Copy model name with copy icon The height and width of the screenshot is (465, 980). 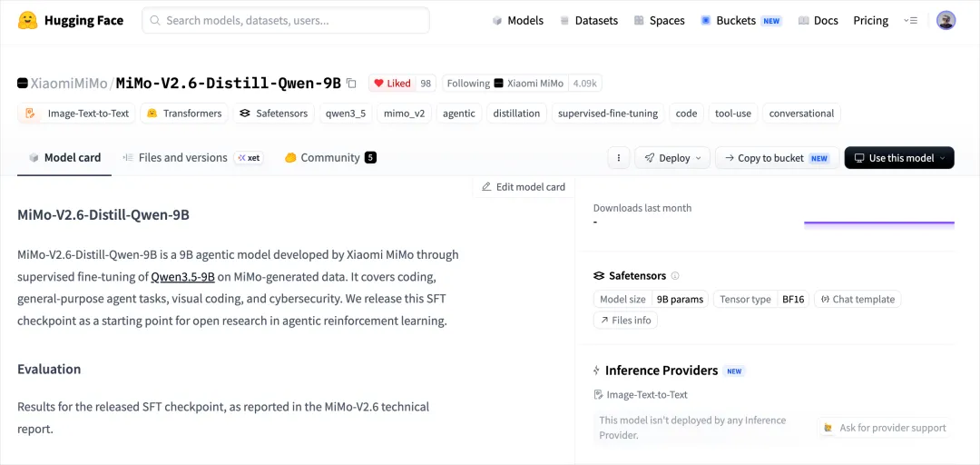pyautogui.click(x=351, y=84)
